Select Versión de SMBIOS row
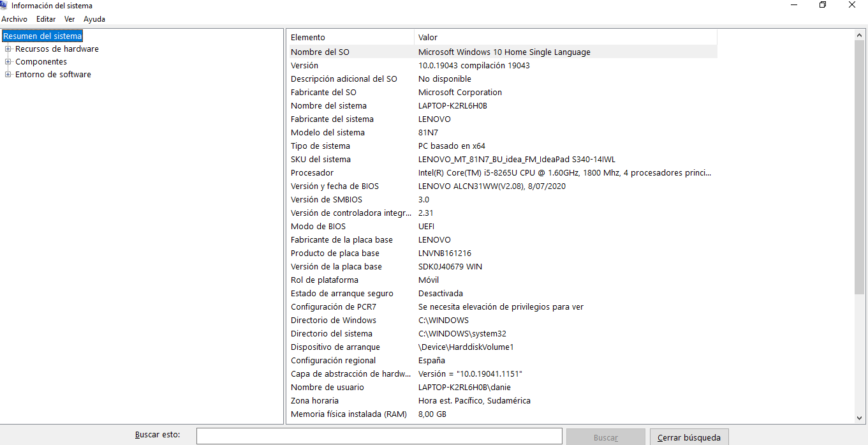This screenshot has width=868, height=445. (503, 200)
